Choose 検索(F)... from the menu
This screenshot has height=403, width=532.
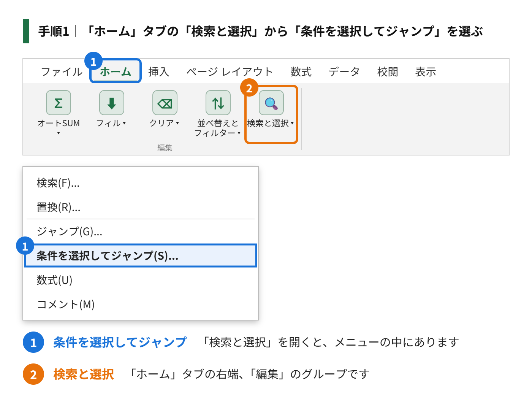[x=141, y=183]
